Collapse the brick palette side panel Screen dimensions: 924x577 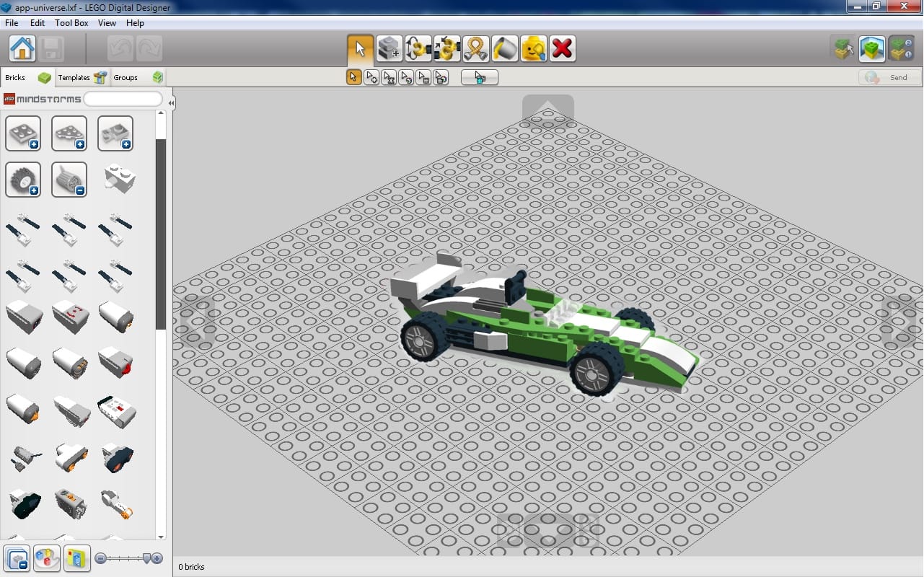[171, 103]
